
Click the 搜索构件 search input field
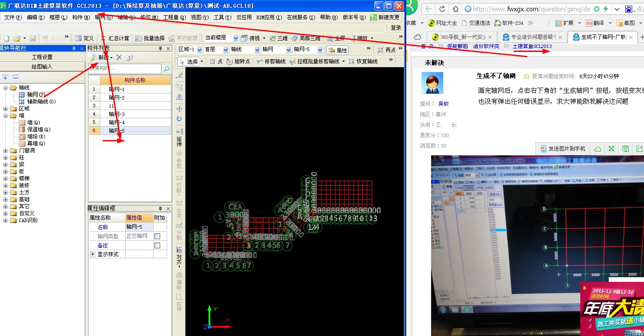pos(125,69)
